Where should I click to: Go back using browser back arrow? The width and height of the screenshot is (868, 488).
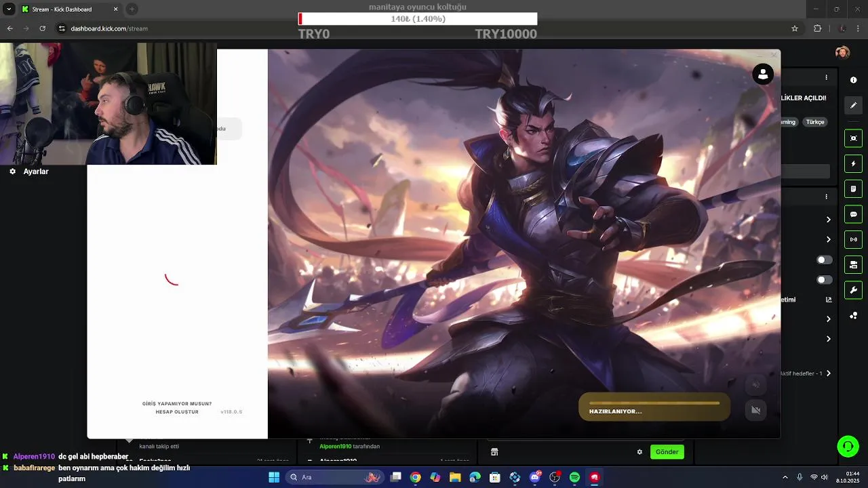point(9,28)
